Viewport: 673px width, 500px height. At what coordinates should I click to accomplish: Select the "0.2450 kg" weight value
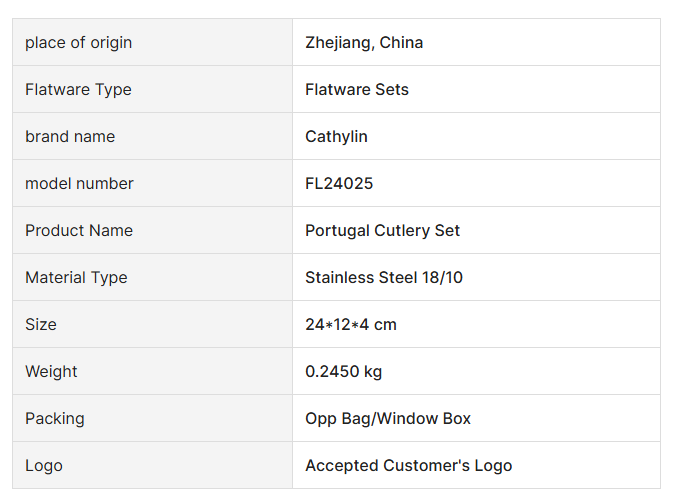pos(343,371)
